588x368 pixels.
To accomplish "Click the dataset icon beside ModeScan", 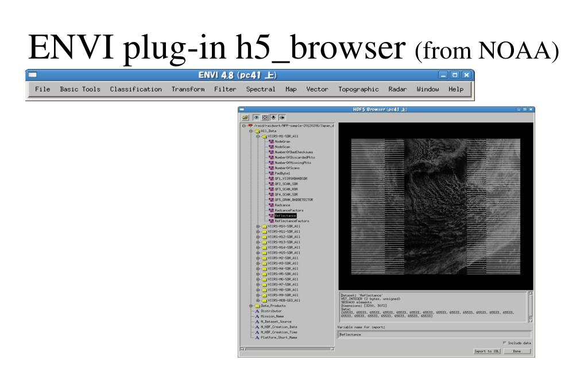I will [272, 147].
